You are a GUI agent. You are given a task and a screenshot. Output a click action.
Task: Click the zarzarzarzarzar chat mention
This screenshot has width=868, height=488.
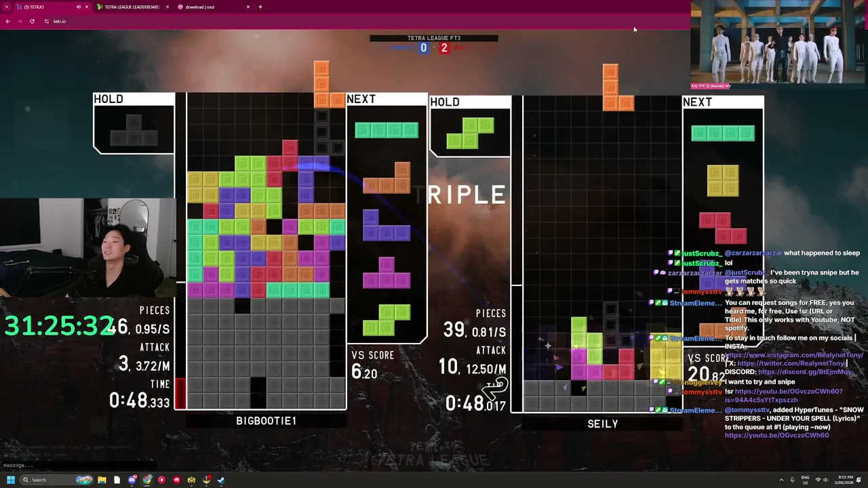click(x=753, y=253)
